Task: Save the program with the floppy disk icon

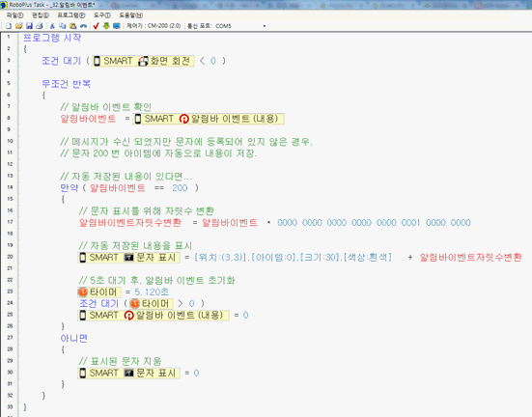Action: pos(29,26)
